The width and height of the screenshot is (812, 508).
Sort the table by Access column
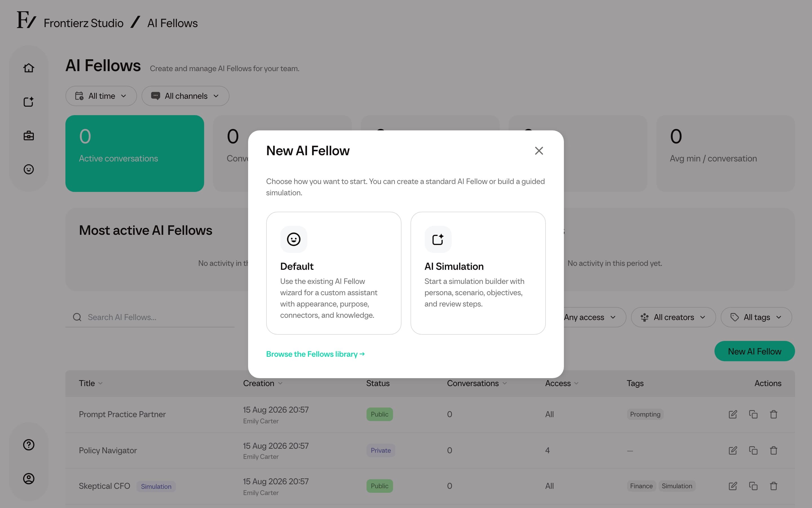point(562,383)
